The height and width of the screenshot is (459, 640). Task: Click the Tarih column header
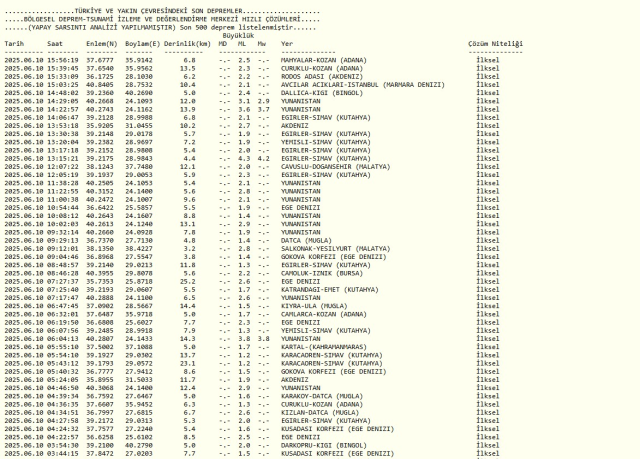[x=13, y=44]
